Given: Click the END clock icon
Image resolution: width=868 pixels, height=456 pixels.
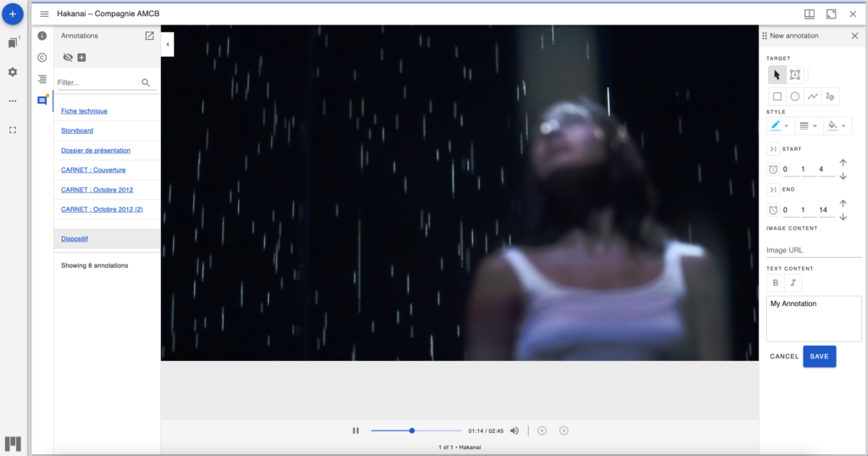Looking at the screenshot, I should click(x=773, y=209).
